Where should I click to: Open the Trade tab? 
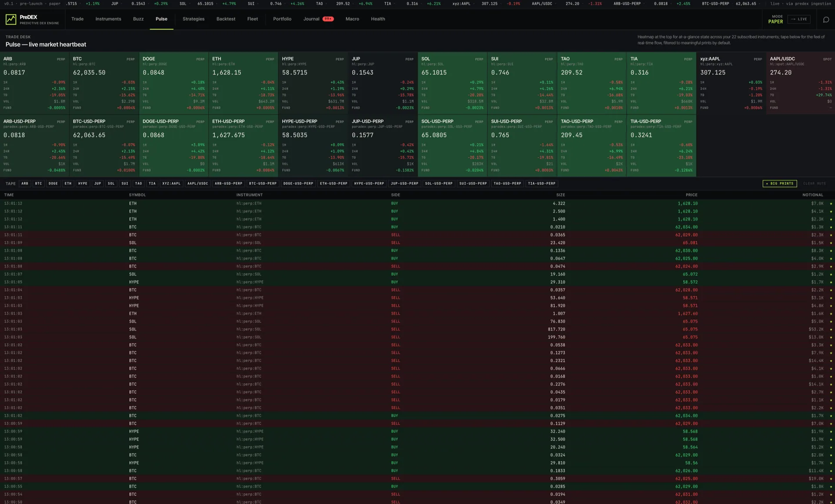pos(77,19)
